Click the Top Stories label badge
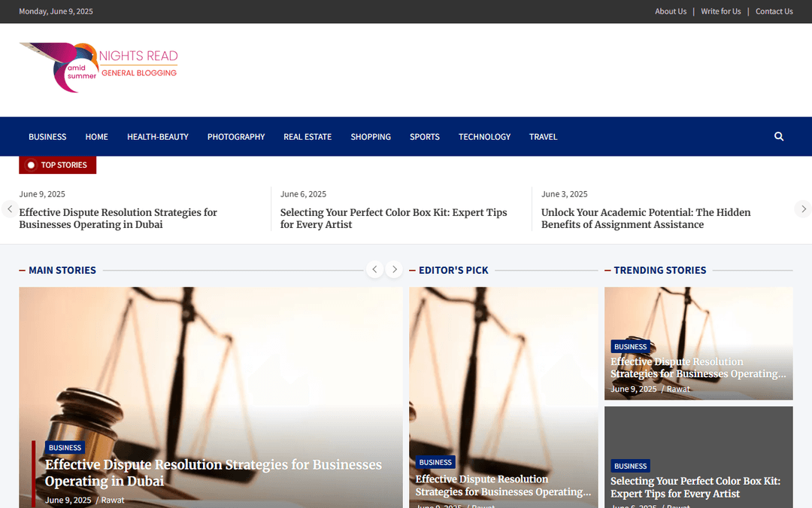The height and width of the screenshot is (508, 812). (57, 165)
